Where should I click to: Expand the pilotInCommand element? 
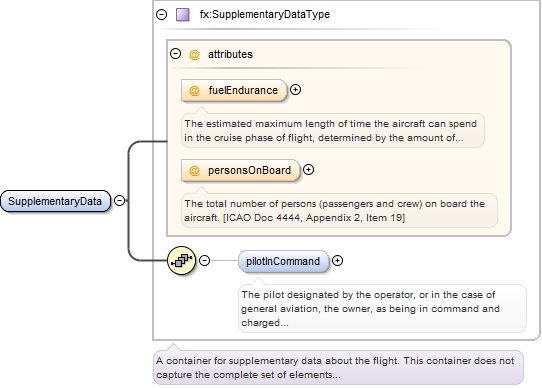(337, 260)
